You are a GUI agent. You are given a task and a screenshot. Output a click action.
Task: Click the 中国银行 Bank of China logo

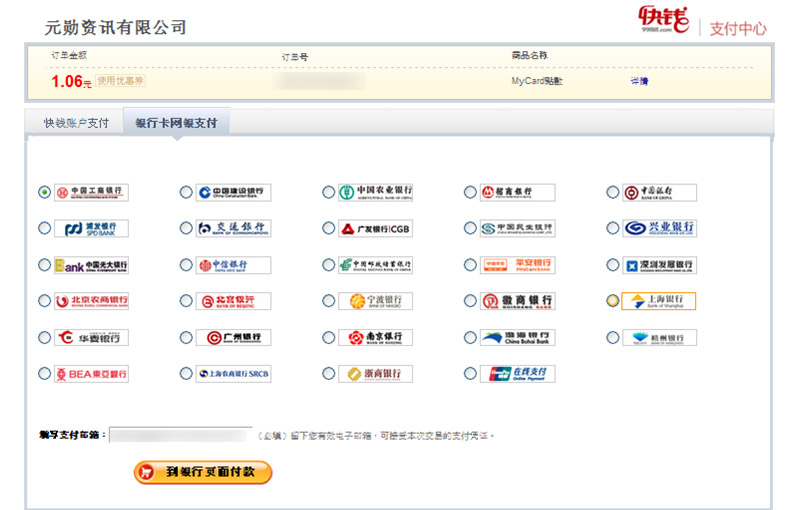[x=659, y=192]
